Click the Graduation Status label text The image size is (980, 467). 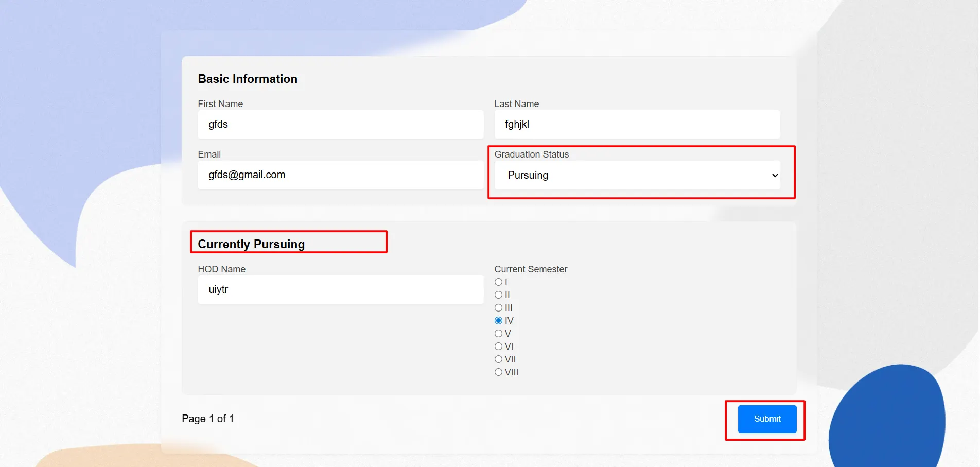click(531, 154)
